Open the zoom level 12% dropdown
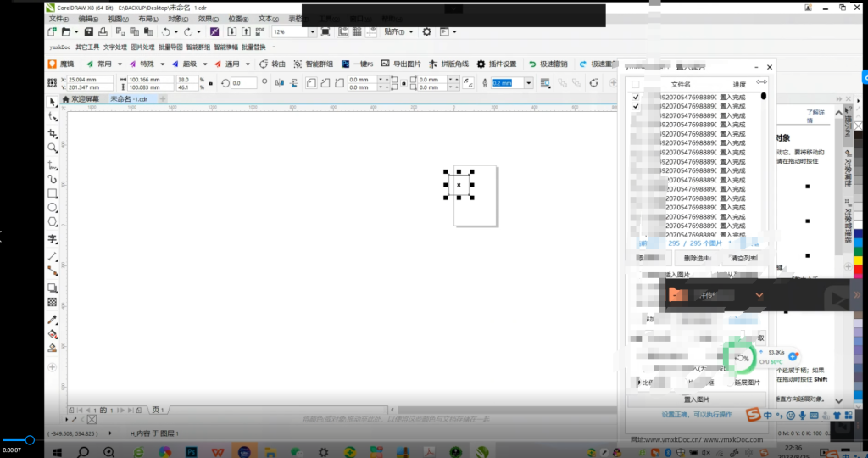Screen dimensions: 868x458 pyautogui.click(x=312, y=31)
